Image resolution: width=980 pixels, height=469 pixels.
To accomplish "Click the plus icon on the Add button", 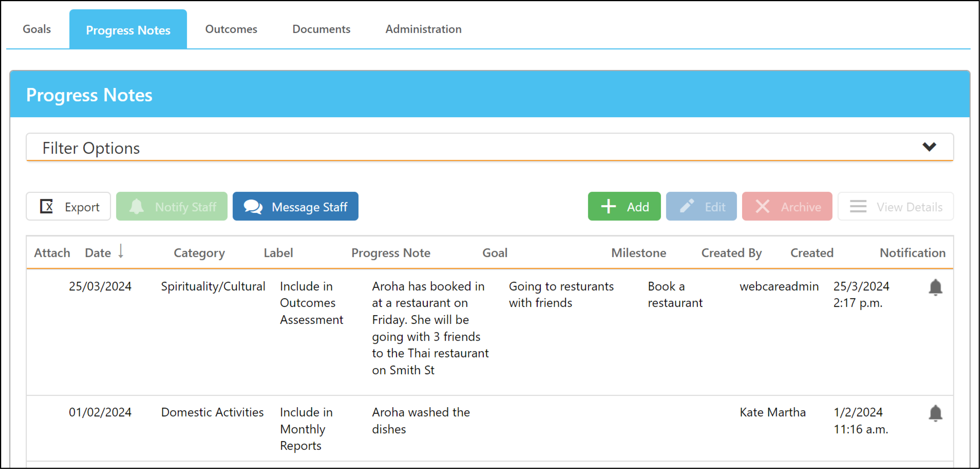I will [x=608, y=206].
